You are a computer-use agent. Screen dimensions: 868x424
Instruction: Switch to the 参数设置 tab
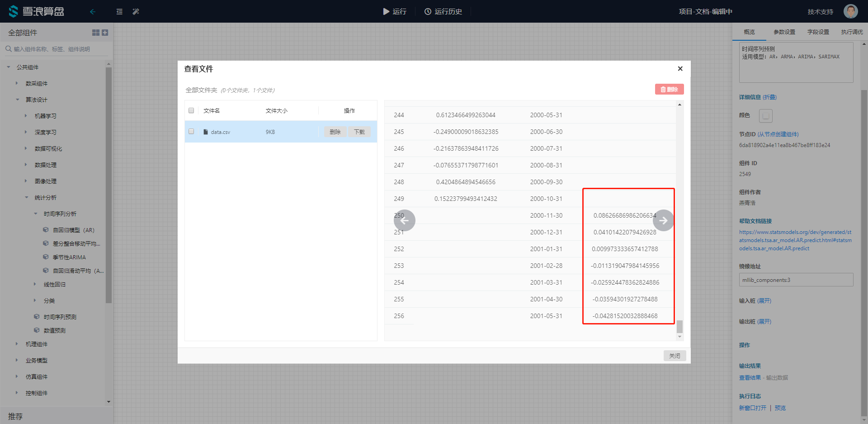[x=784, y=32]
